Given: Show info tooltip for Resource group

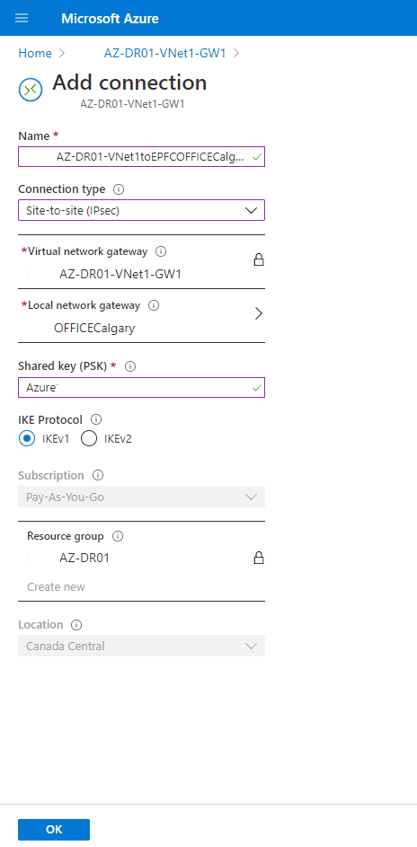Looking at the screenshot, I should click(x=117, y=536).
